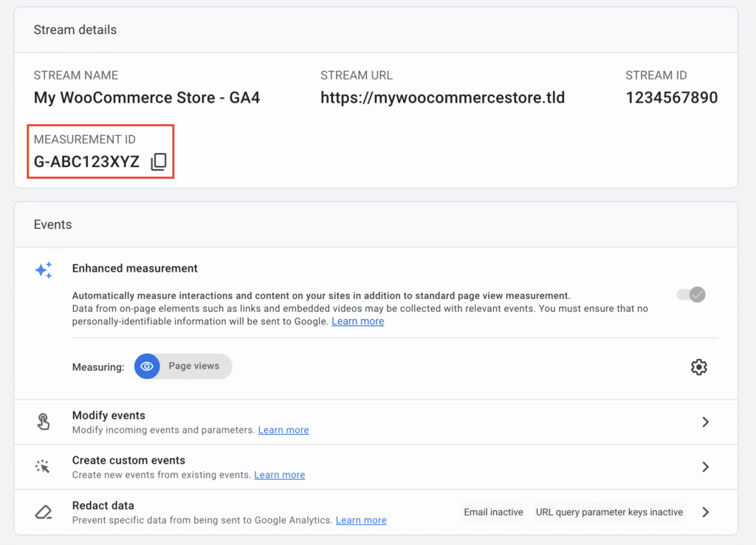Expand the Redact data row
The image size is (756, 545).
[x=705, y=512]
